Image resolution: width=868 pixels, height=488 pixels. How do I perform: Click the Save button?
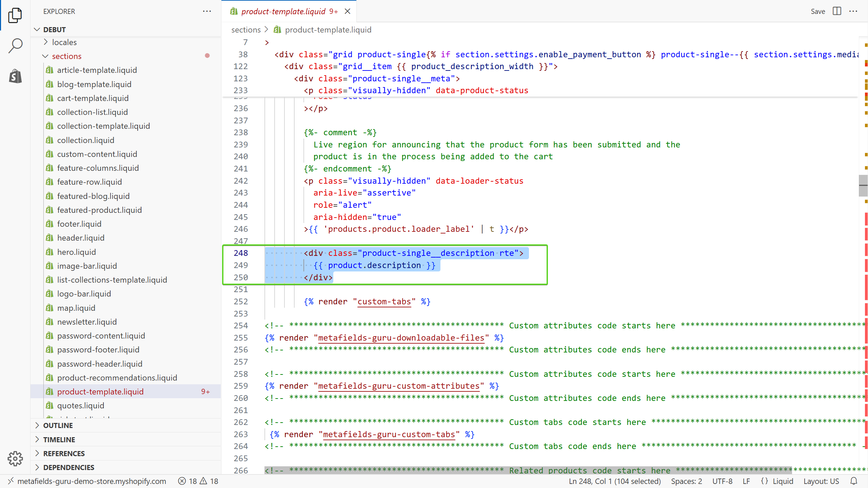(818, 11)
